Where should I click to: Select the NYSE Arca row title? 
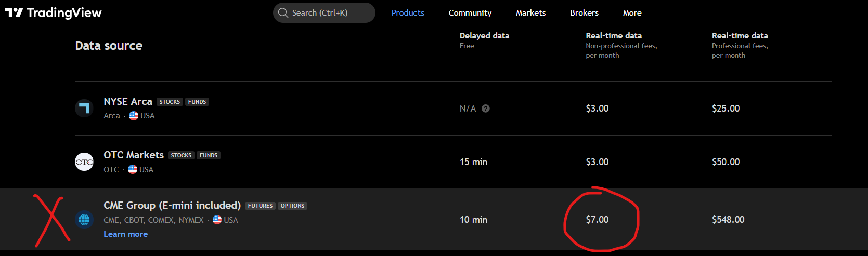[x=128, y=101]
